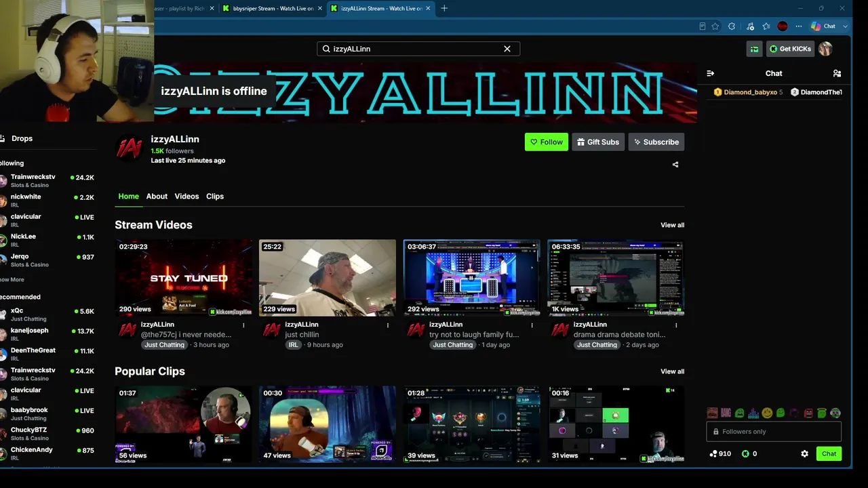This screenshot has width=868, height=488.
Task: Play the 00:30 popular clip
Action: click(x=328, y=424)
